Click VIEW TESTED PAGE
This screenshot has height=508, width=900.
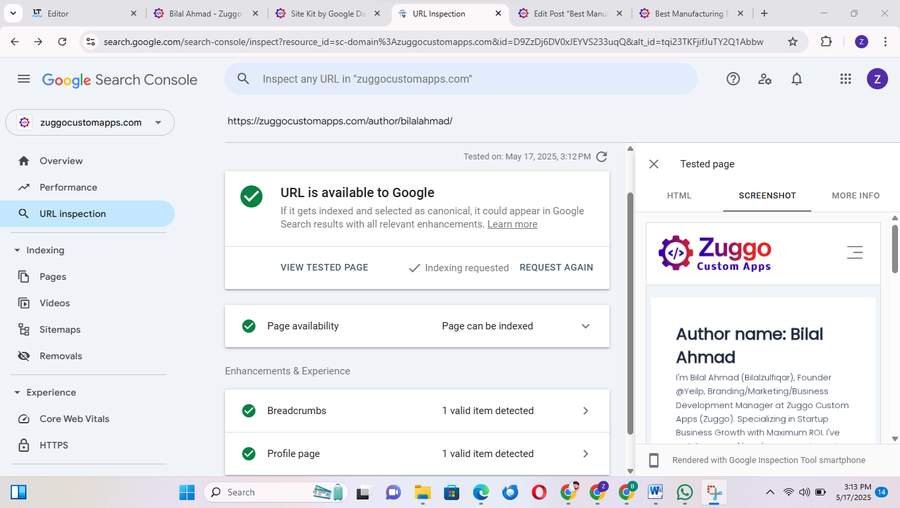324,267
